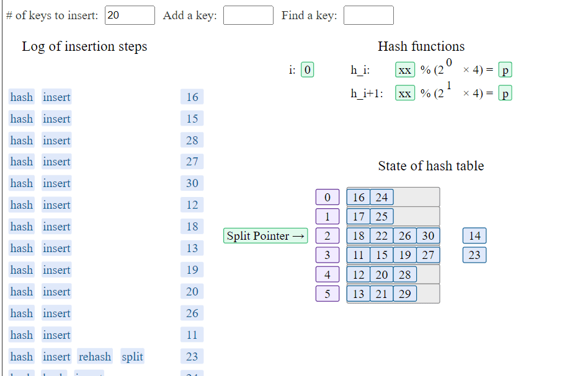The image size is (588, 376).
Task: Click insert step in the row for key 19
Action: pos(56,270)
